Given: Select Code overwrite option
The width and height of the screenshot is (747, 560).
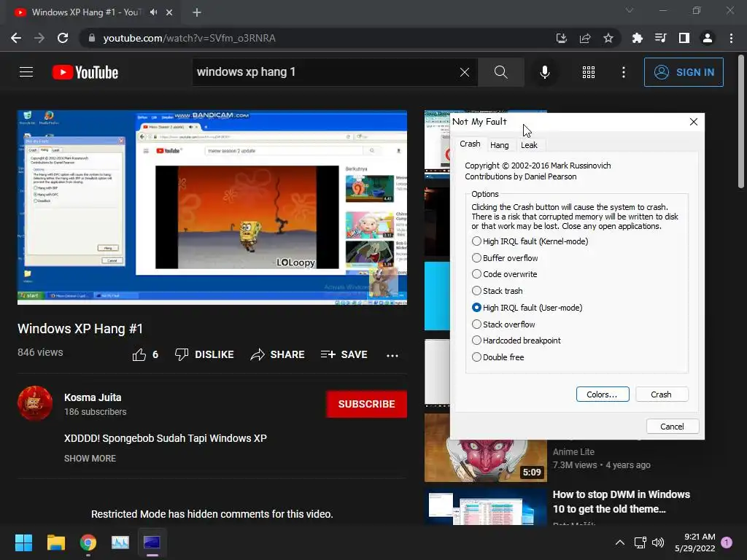Looking at the screenshot, I should [504, 274].
